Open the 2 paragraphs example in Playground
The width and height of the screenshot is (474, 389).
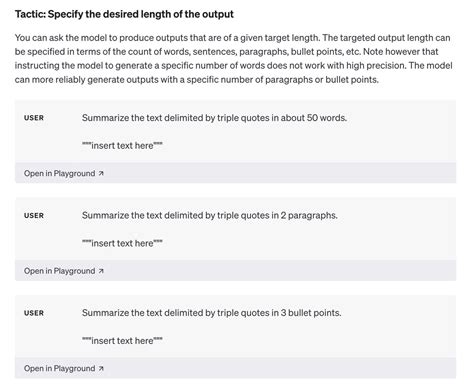pos(64,271)
